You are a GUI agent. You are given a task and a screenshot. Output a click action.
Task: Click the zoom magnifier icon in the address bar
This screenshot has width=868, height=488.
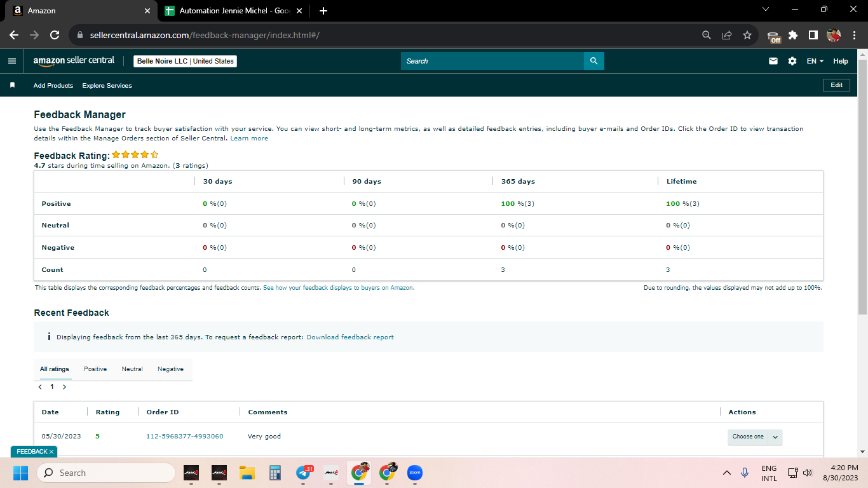(707, 35)
